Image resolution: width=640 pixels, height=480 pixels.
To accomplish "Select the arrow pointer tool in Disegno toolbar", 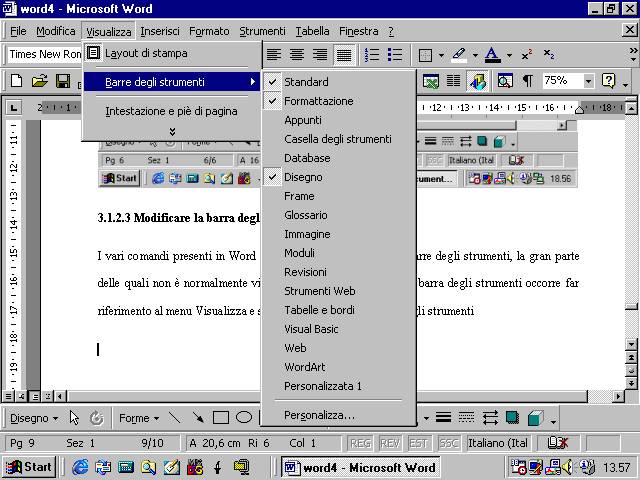I will (74, 418).
